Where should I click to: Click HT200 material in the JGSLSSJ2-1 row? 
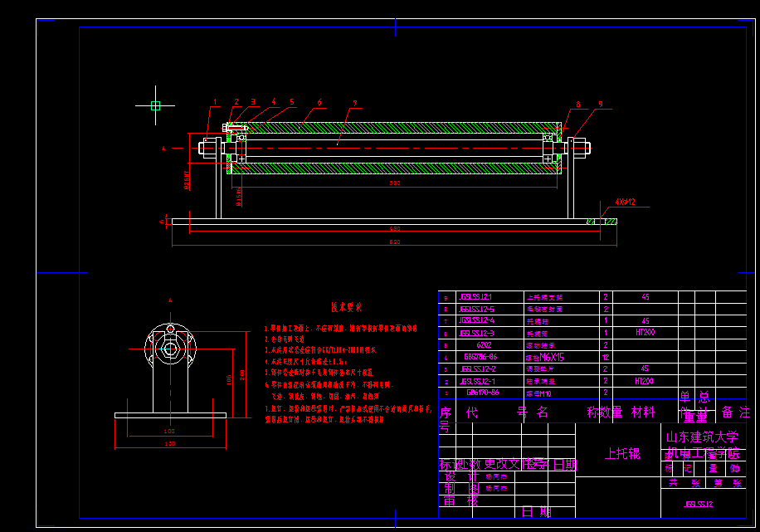[x=644, y=381]
